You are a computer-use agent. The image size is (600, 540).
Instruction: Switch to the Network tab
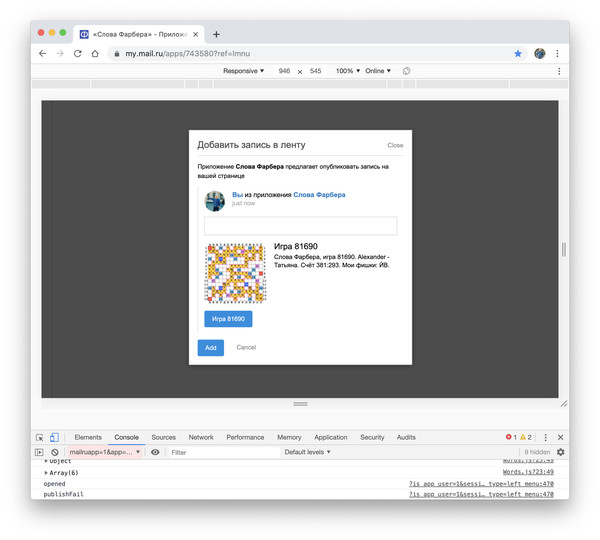point(201,437)
